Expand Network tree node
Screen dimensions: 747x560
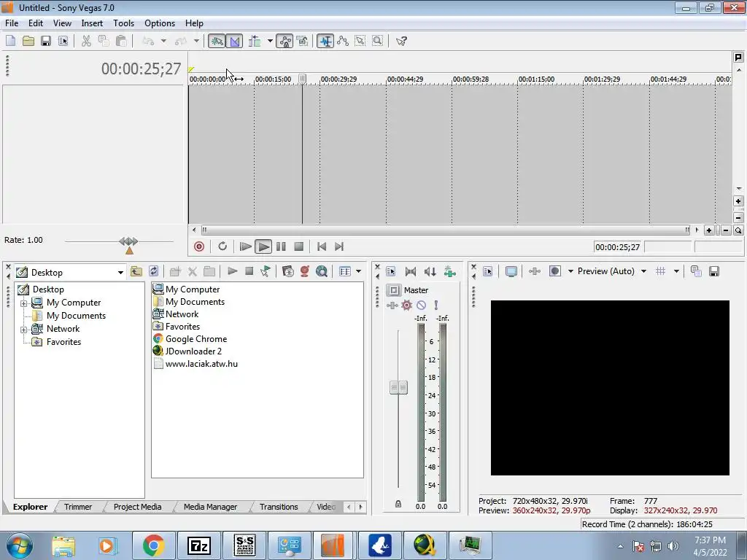24,329
